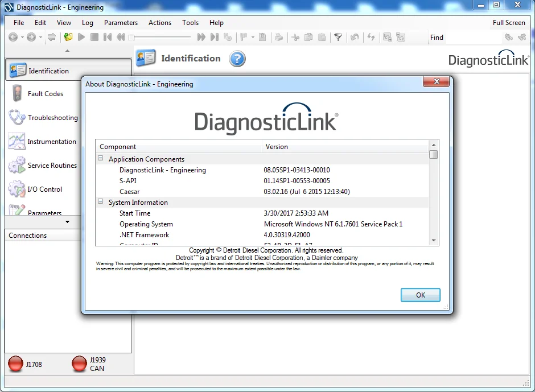The width and height of the screenshot is (535, 392).
Task: Click the Find Next arrow icon
Action: click(x=522, y=37)
